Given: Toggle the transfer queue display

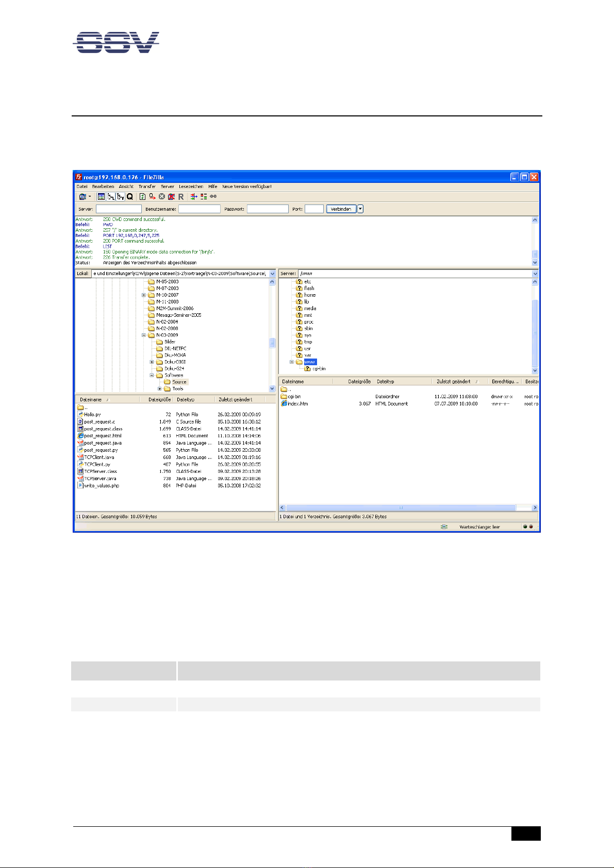Looking at the screenshot, I should 130,196.
